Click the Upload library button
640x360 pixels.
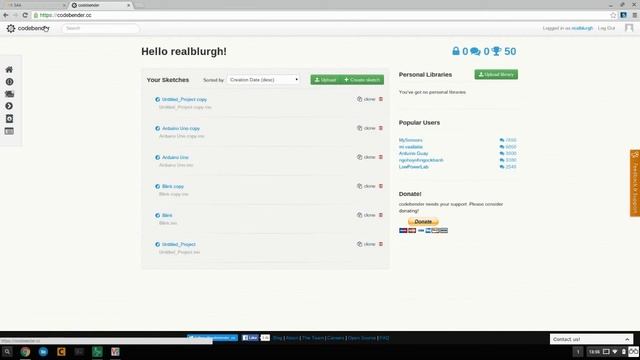(496, 74)
